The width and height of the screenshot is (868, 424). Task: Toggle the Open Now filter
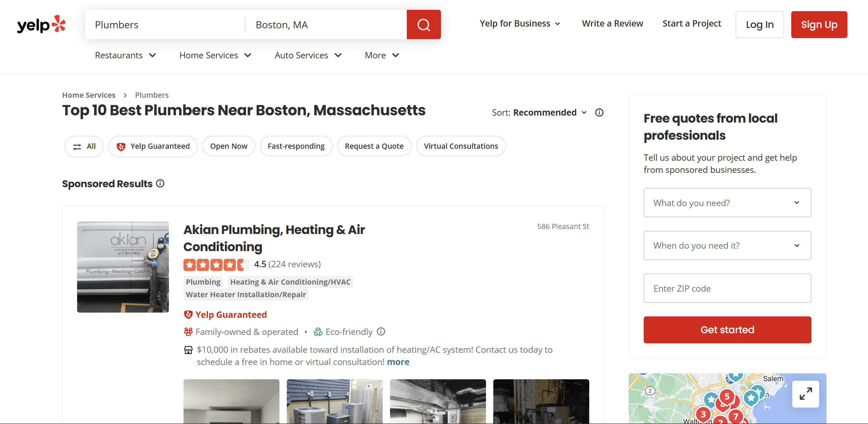pyautogui.click(x=229, y=146)
